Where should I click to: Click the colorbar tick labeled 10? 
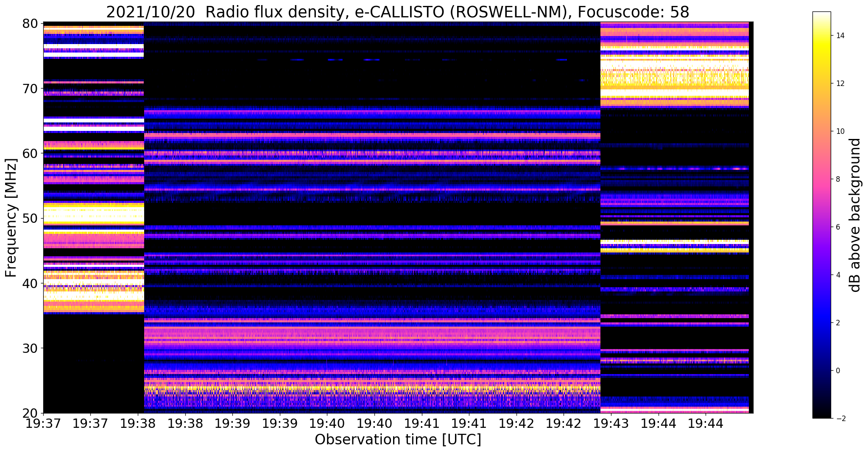[840, 131]
